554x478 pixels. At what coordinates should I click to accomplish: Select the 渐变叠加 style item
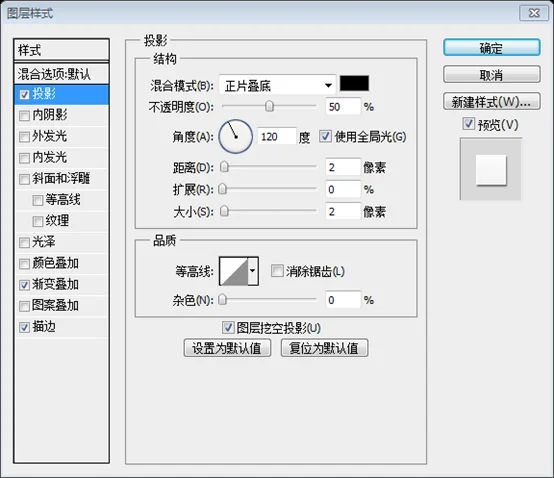pos(61,285)
